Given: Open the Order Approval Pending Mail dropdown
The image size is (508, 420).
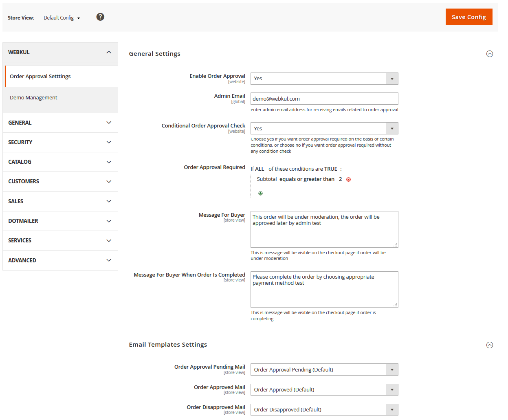Looking at the screenshot, I should tap(324, 369).
